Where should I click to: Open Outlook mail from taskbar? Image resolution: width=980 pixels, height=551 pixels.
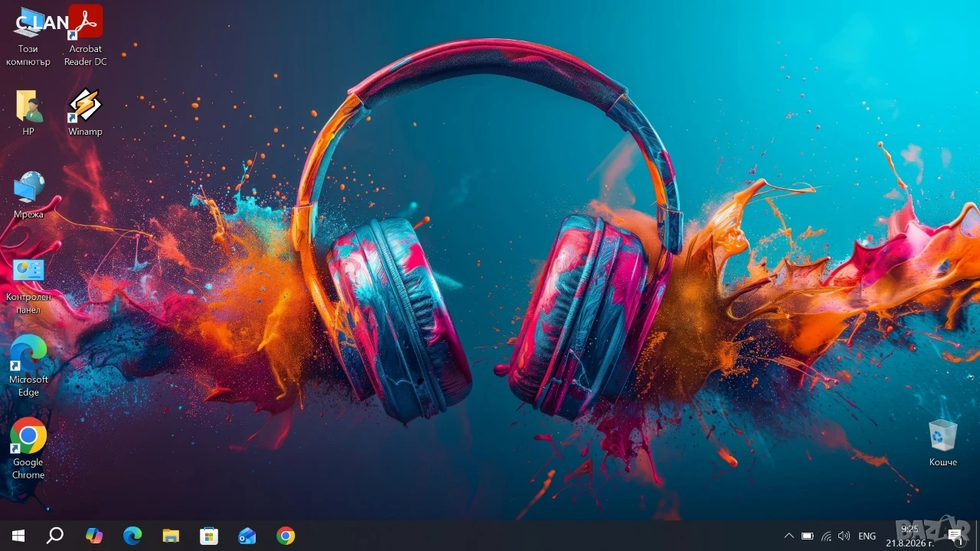pyautogui.click(x=247, y=536)
